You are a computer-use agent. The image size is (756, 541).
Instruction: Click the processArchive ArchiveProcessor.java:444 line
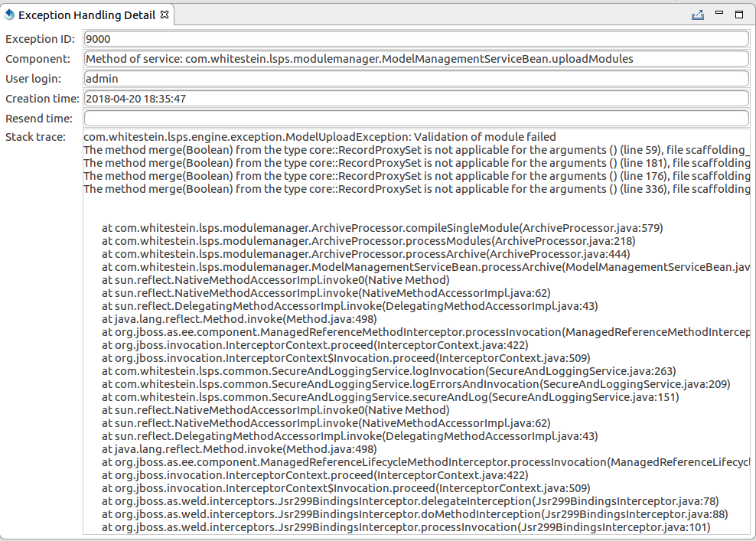coord(366,254)
